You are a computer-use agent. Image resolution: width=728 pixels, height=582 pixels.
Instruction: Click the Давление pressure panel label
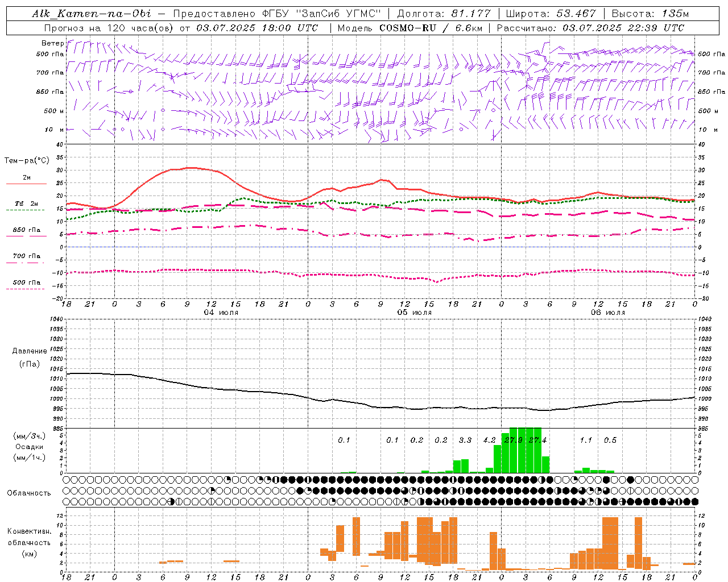coord(30,351)
